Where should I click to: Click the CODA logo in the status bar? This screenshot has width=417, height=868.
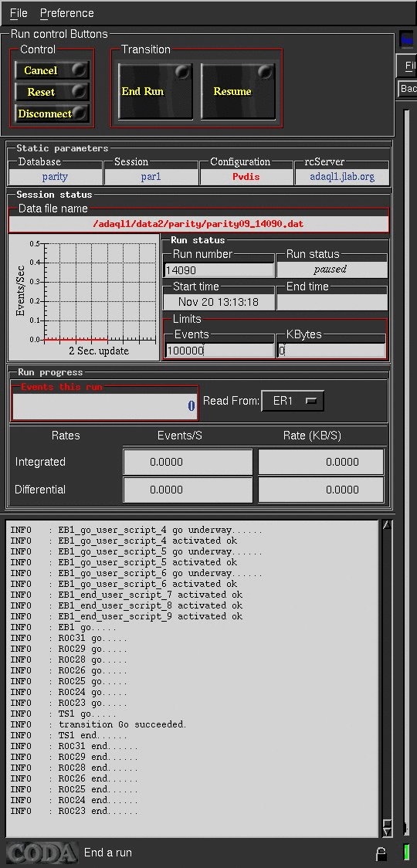click(42, 853)
